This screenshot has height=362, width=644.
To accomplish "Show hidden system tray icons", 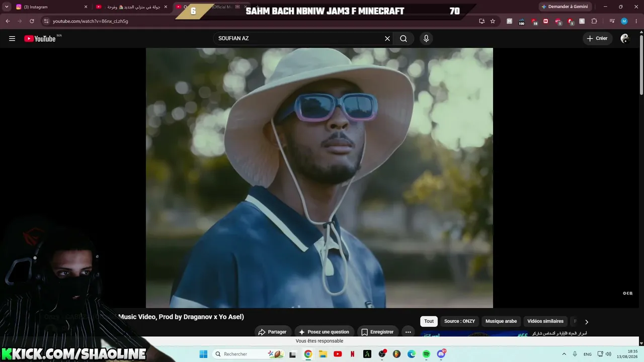I will coord(564,354).
